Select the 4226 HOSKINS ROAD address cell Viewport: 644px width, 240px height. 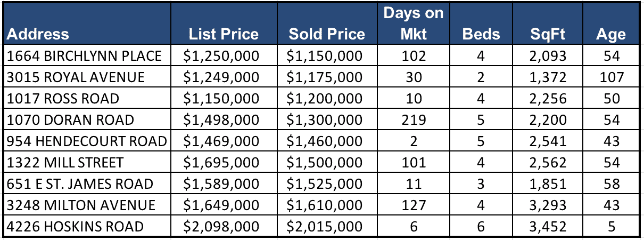pos(75,227)
